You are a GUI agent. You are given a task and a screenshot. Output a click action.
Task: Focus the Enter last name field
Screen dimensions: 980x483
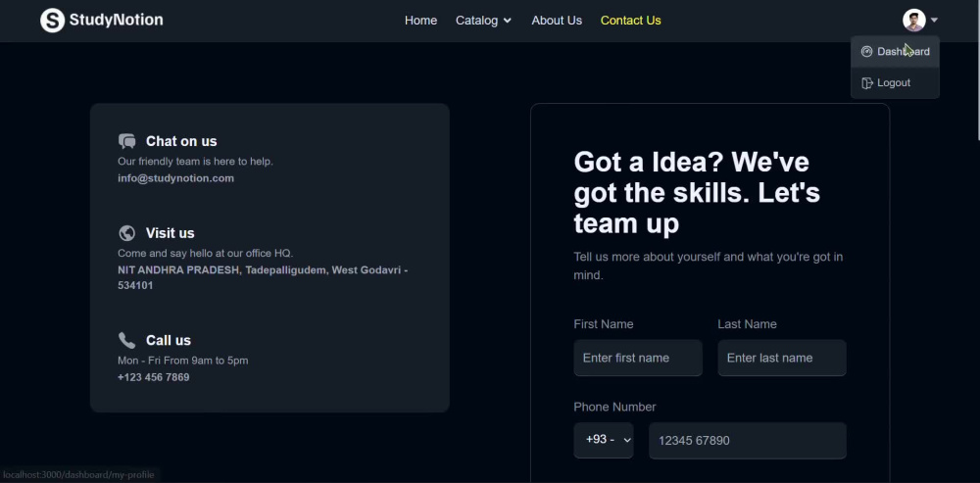coord(782,358)
